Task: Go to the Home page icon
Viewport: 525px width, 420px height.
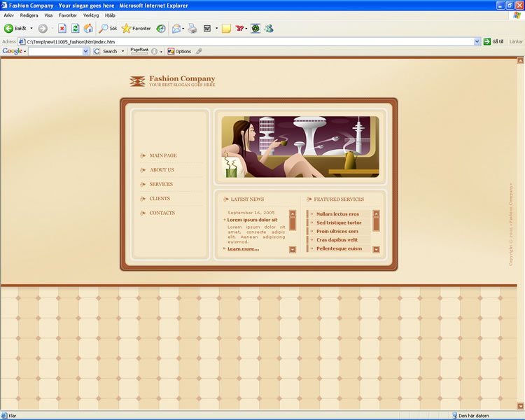Action: [88, 29]
